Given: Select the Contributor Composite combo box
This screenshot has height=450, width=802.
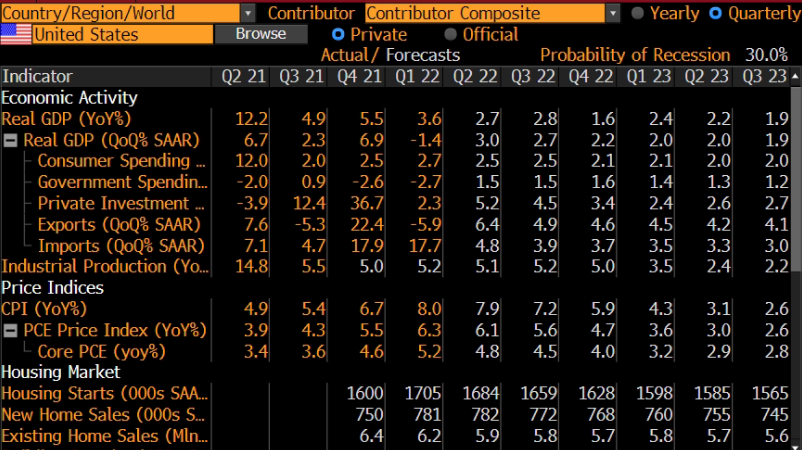Looking at the screenshot, I should coord(485,13).
